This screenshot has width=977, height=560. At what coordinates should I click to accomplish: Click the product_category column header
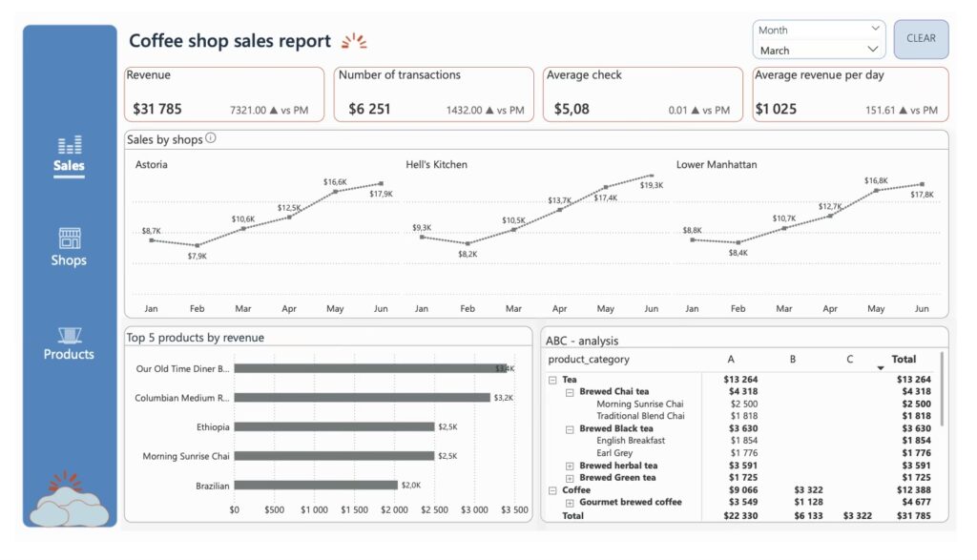click(x=589, y=360)
